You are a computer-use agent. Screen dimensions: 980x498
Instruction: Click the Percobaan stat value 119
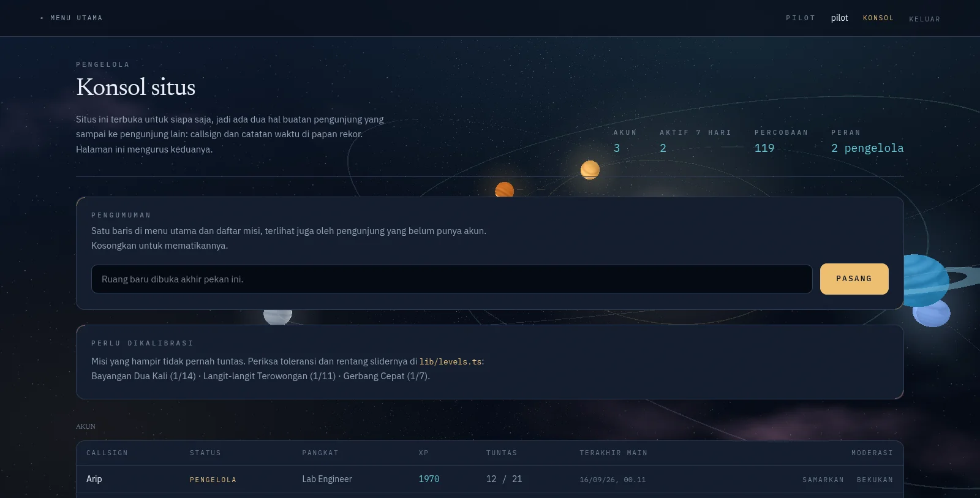[764, 148]
